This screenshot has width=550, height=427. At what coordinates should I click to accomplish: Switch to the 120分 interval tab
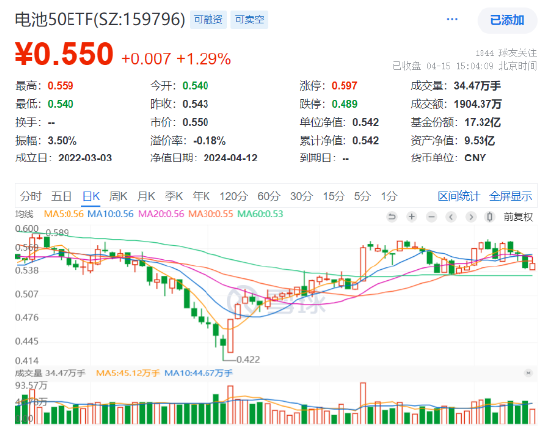pyautogui.click(x=234, y=196)
